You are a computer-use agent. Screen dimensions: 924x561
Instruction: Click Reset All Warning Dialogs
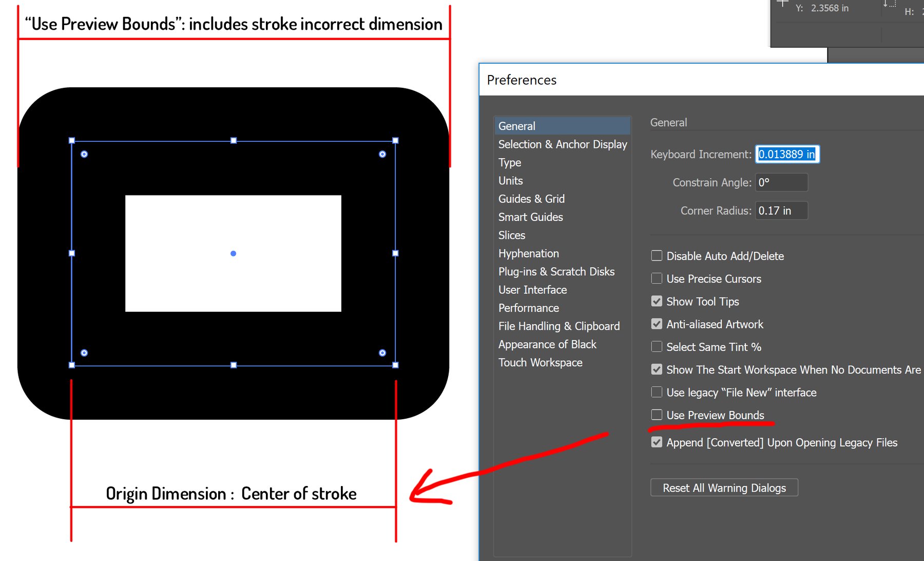724,488
